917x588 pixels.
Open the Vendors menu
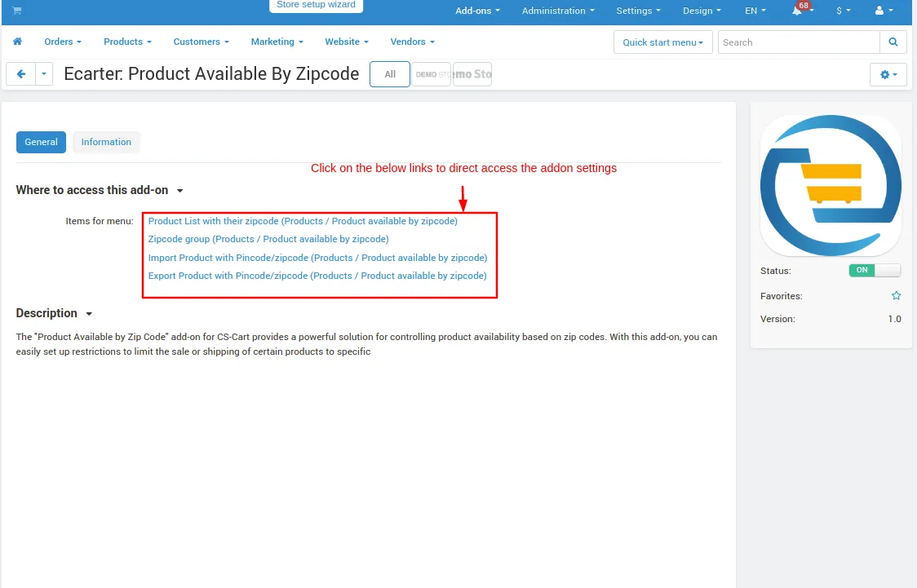pos(412,42)
